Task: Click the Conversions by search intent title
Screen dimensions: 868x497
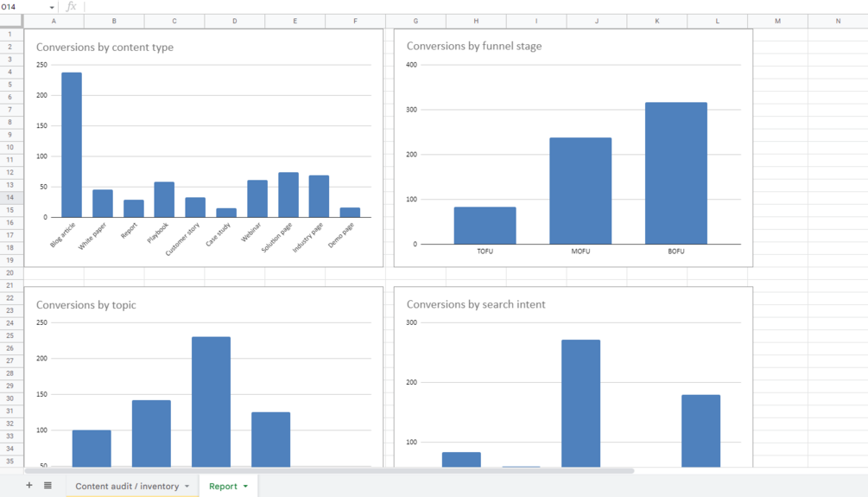Action: click(476, 304)
